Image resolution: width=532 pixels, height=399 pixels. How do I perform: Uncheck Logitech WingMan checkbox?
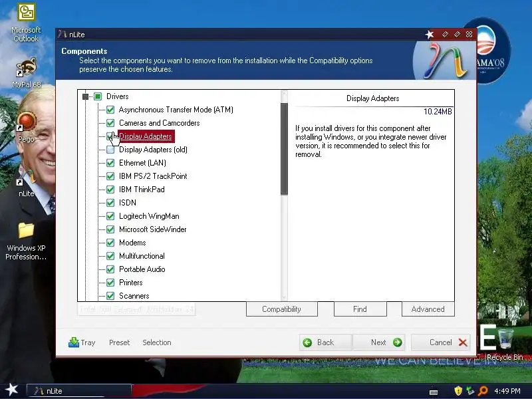tap(110, 216)
